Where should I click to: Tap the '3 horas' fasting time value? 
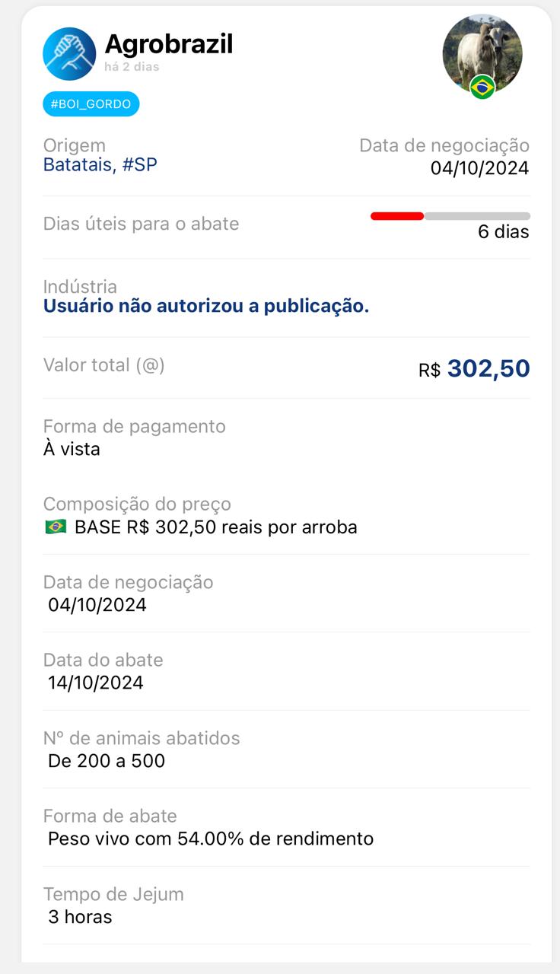[80, 917]
